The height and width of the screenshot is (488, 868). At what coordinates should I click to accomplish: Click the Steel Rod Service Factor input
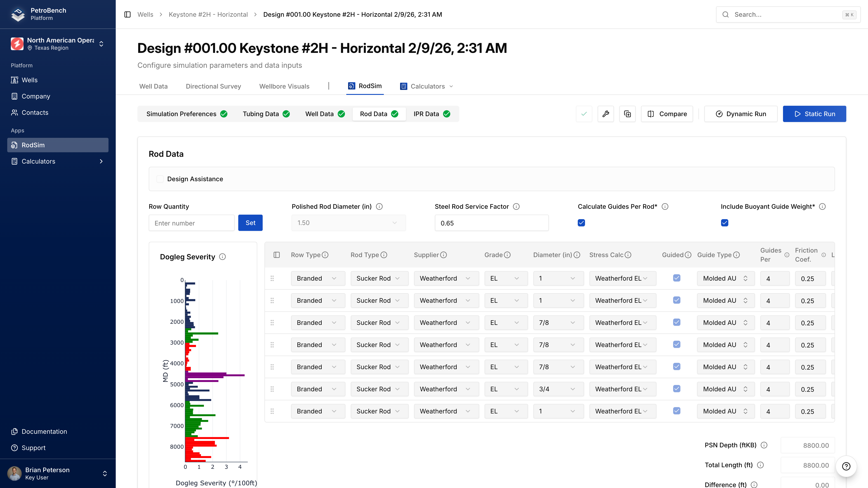click(x=491, y=223)
